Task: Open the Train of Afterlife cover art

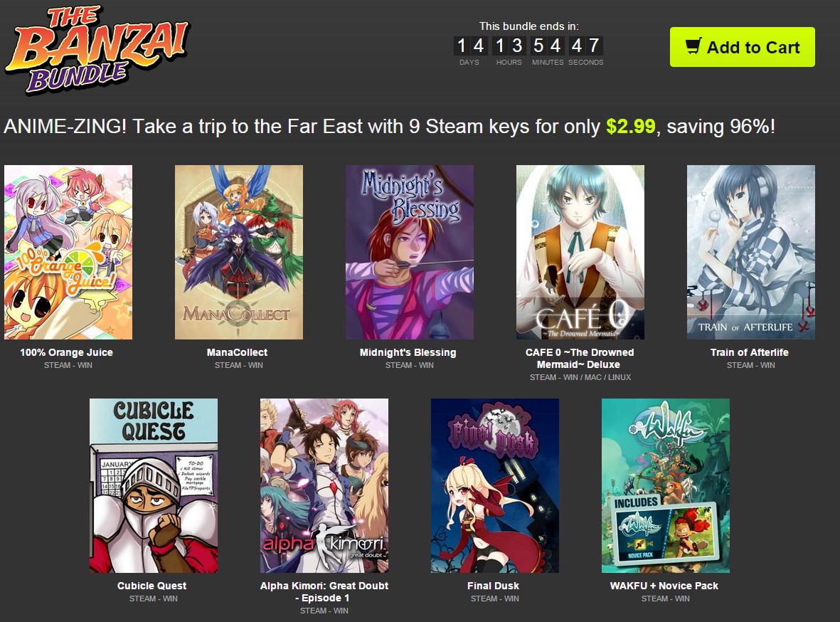Action: [751, 252]
